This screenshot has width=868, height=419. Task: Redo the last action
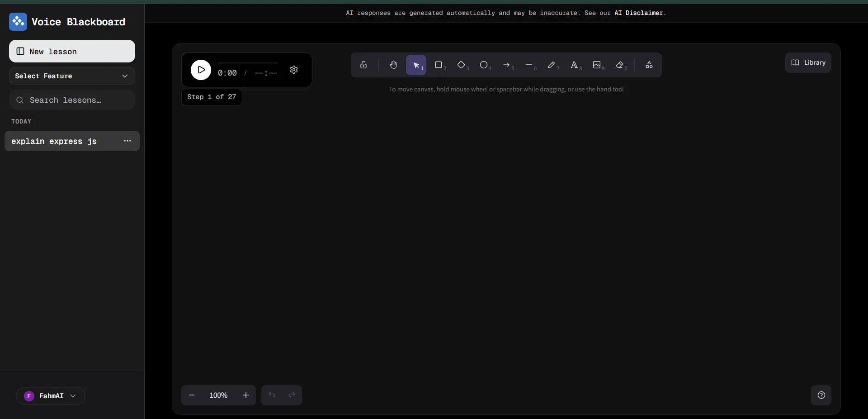point(292,395)
